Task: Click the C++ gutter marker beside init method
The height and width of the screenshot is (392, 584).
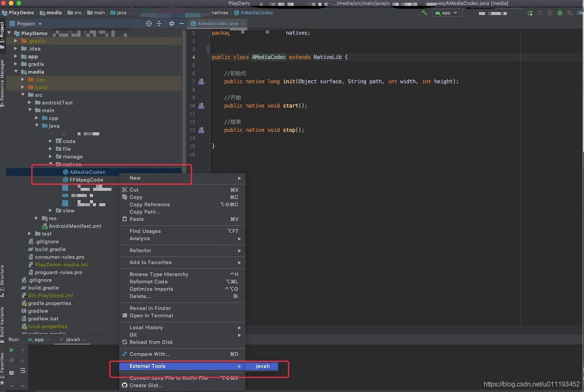Action: click(x=201, y=81)
